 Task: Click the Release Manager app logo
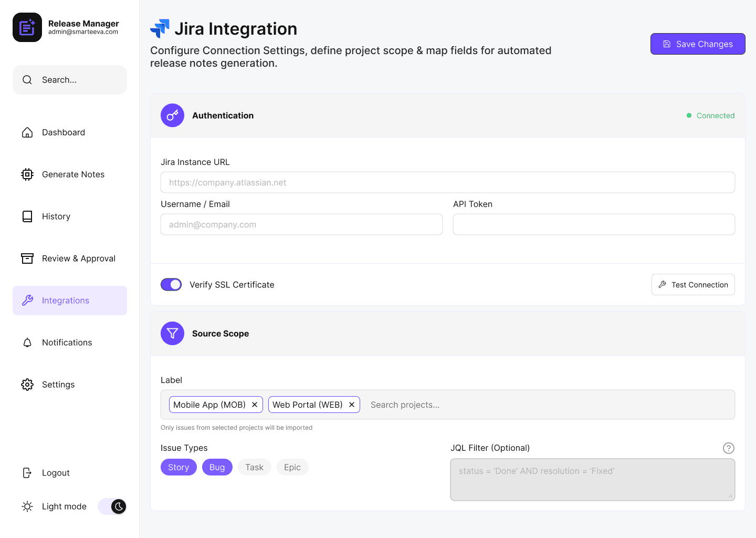(27, 27)
